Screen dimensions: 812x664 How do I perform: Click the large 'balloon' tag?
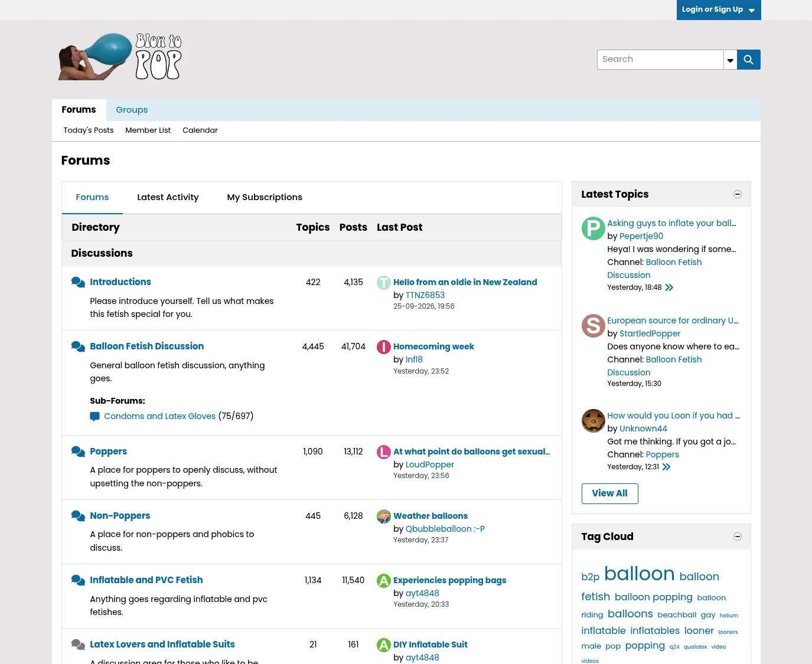pyautogui.click(x=640, y=574)
